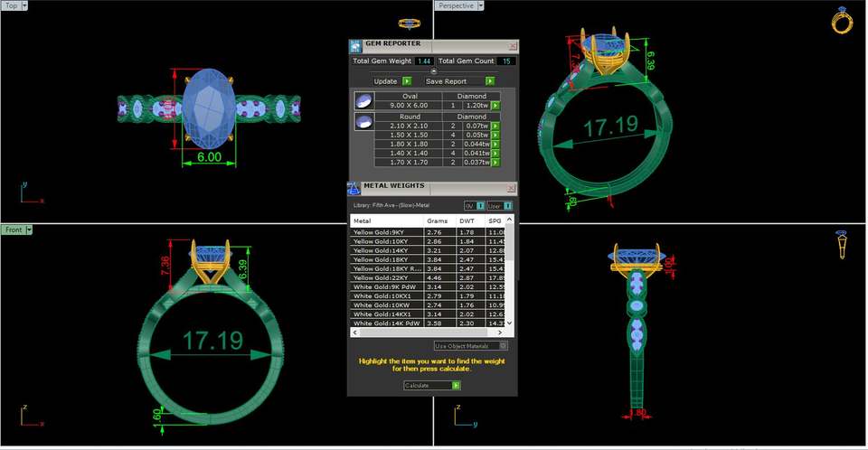868x450 pixels.
Task: Click the Metal Weights flask icon
Action: (354, 188)
